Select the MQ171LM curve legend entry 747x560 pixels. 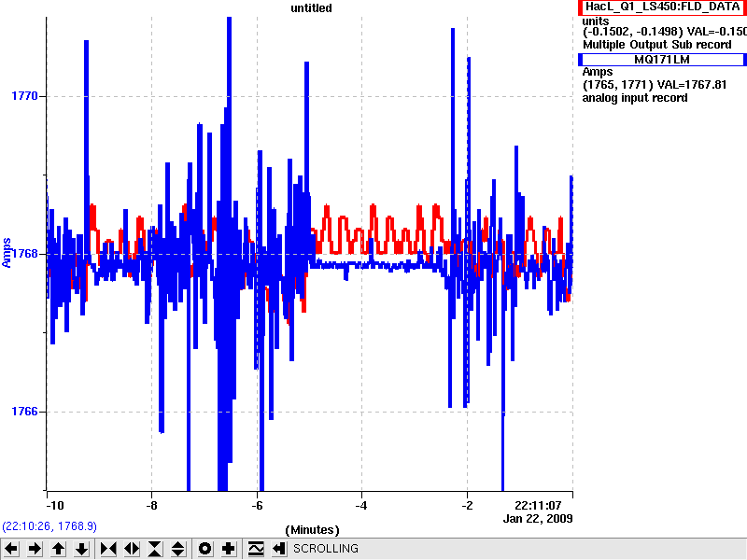point(662,60)
